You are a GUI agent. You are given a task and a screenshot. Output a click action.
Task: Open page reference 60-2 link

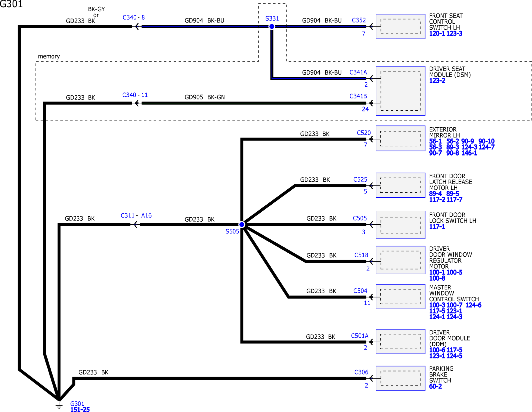435,386
